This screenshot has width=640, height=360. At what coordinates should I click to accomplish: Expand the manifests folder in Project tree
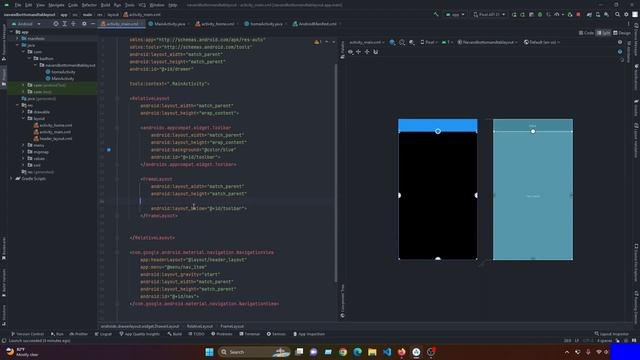(18, 38)
